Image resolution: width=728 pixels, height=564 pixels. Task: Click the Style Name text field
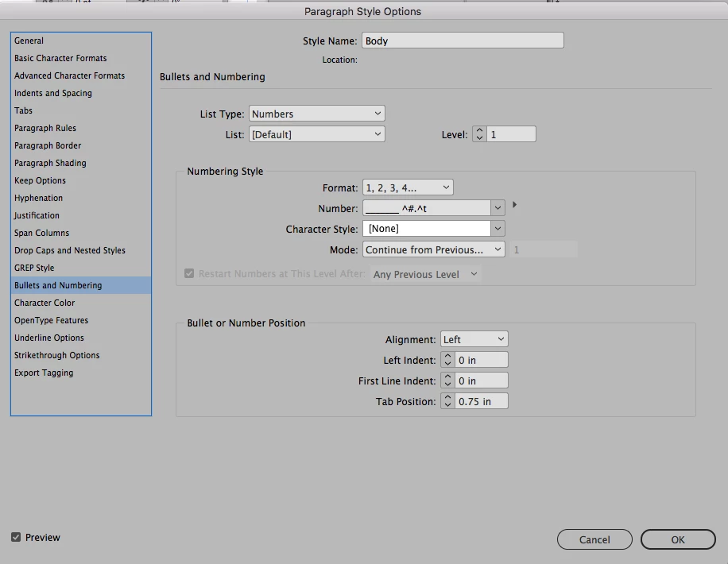click(463, 41)
